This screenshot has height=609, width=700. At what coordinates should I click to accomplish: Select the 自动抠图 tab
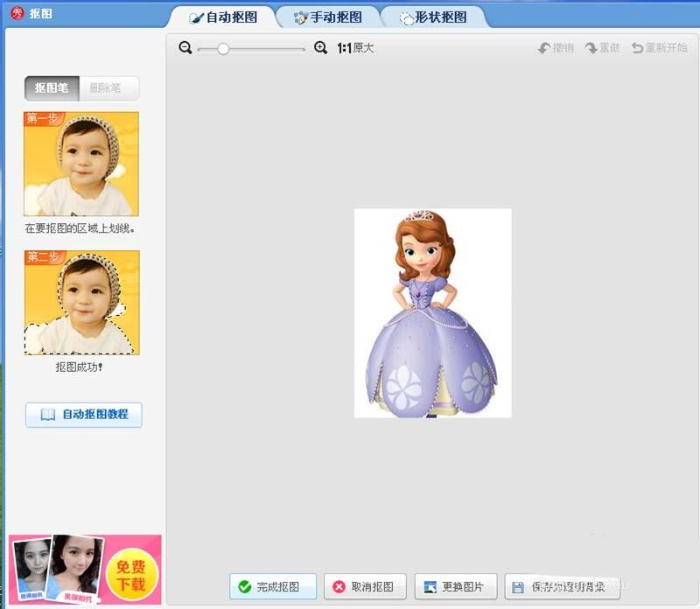(x=226, y=16)
